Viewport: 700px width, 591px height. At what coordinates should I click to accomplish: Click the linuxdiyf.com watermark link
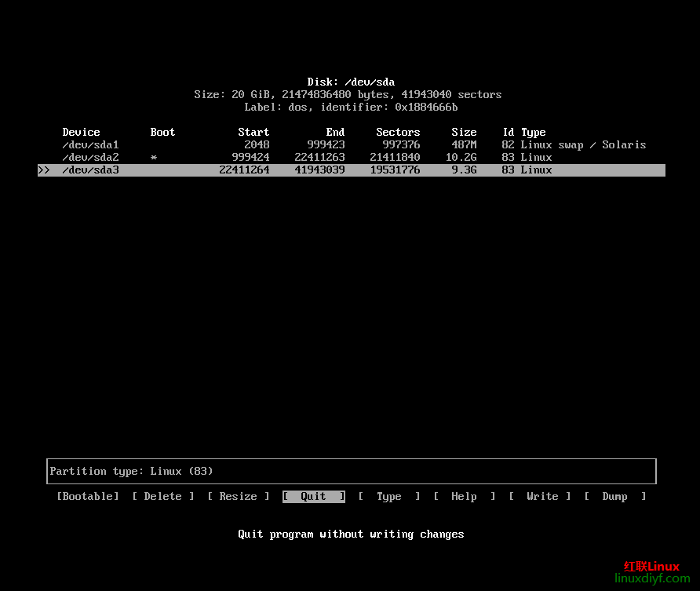pyautogui.click(x=651, y=578)
